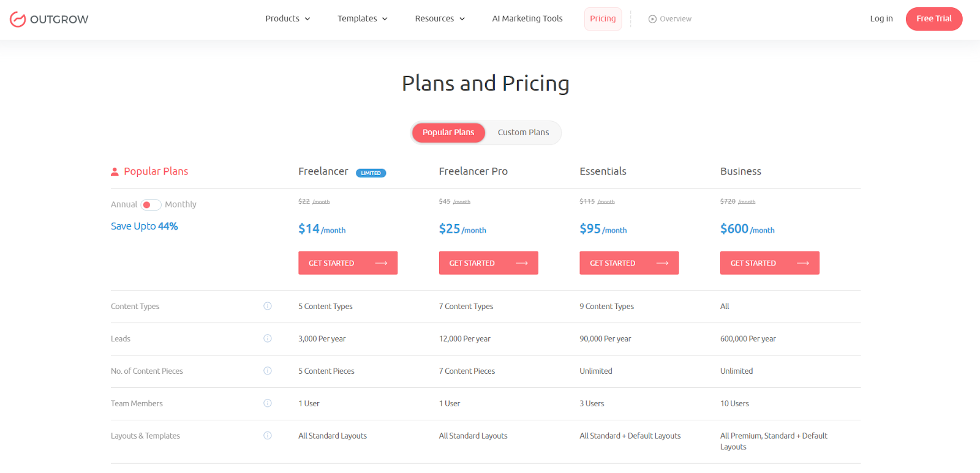Click Get Started for the Freelancer plan
The image size is (980, 473).
click(x=348, y=263)
